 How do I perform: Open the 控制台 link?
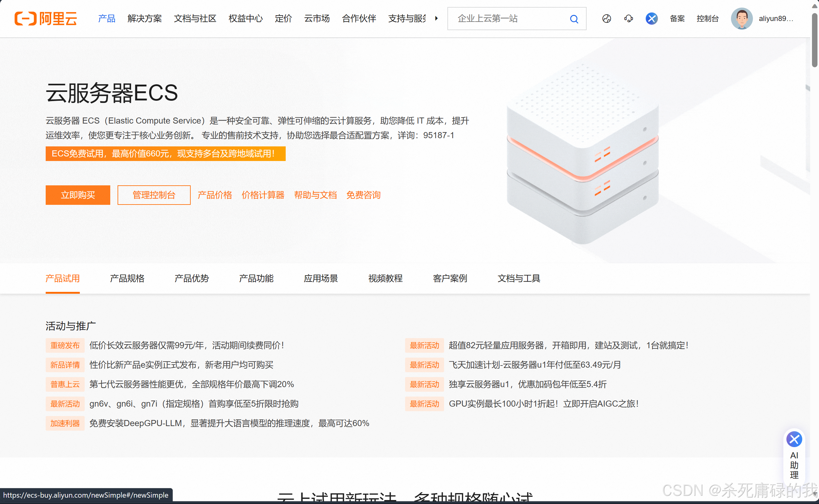coord(707,19)
